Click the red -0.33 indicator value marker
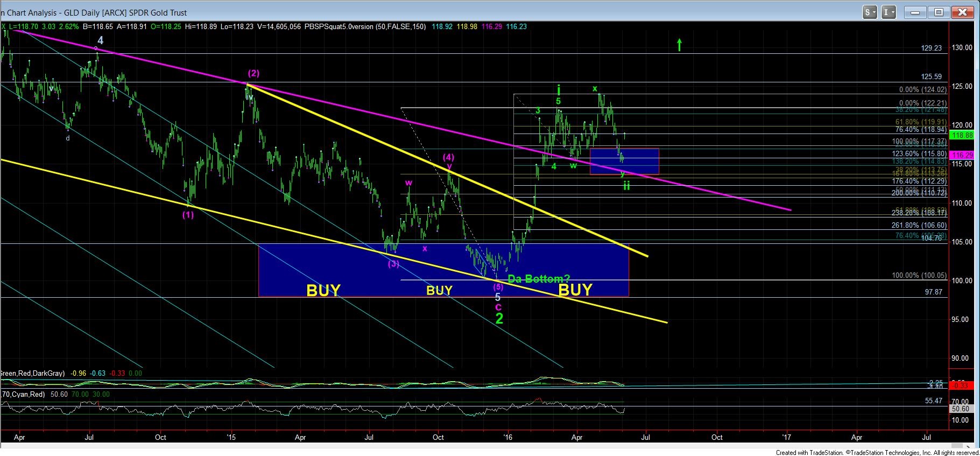The image size is (980, 456). 961,385
